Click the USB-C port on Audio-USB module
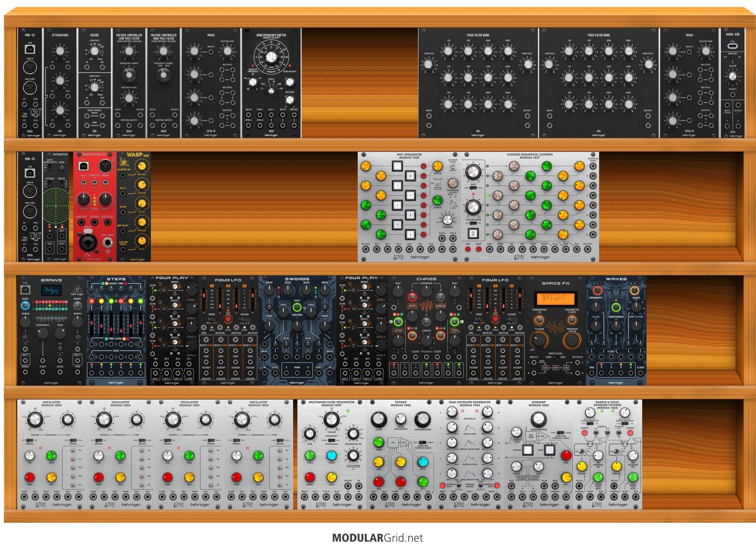The image size is (756, 547). point(732,45)
